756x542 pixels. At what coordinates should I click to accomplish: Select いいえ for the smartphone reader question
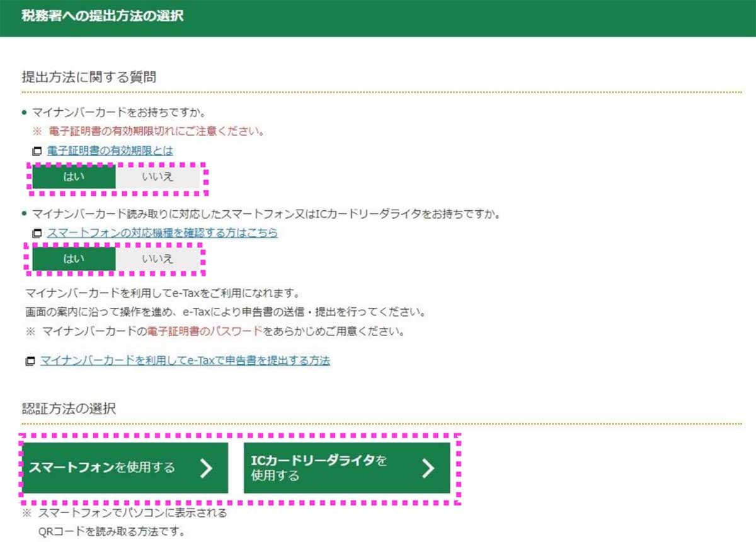(159, 259)
